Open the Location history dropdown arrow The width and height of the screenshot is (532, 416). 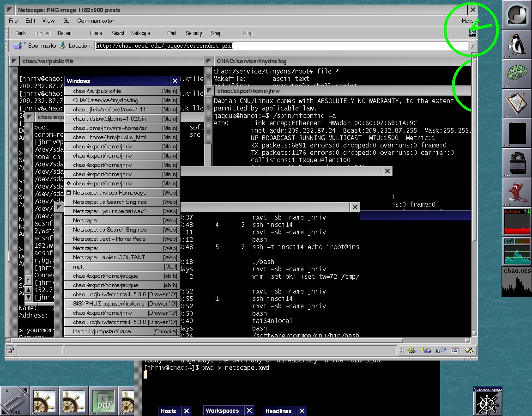[x=471, y=46]
